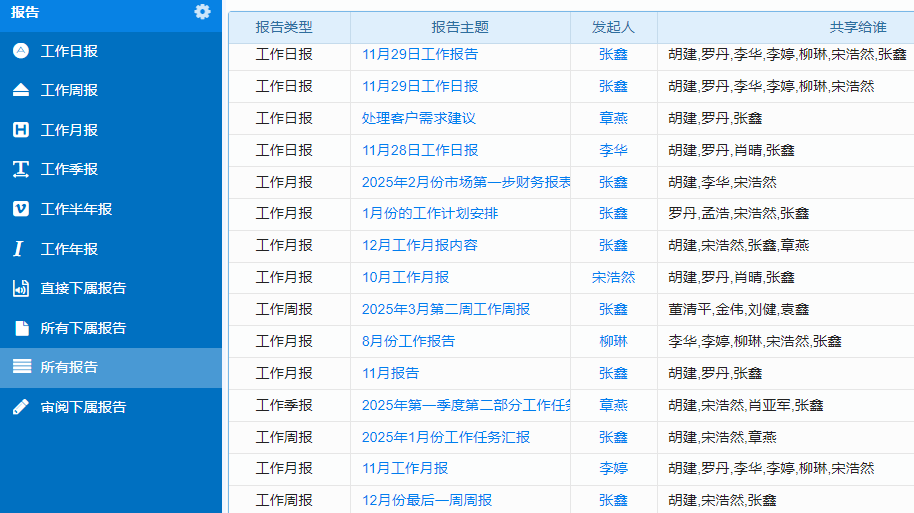Click the eject icon for 工作周报
Image resolution: width=914 pixels, height=513 pixels.
point(21,90)
